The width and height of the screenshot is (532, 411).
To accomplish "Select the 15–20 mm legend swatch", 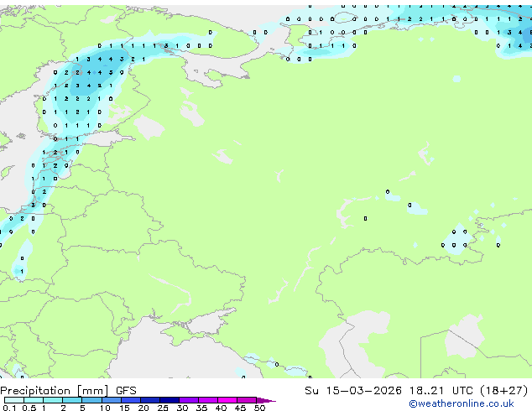I will (131, 400).
